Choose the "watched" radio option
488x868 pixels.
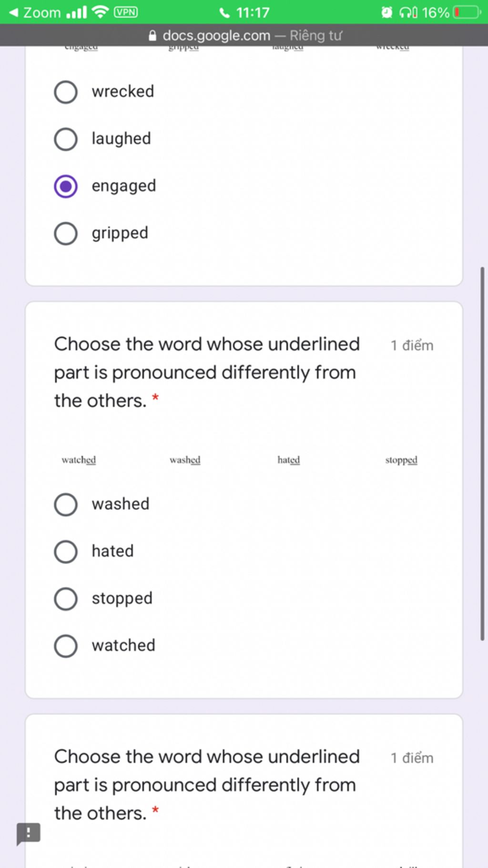[x=66, y=646]
